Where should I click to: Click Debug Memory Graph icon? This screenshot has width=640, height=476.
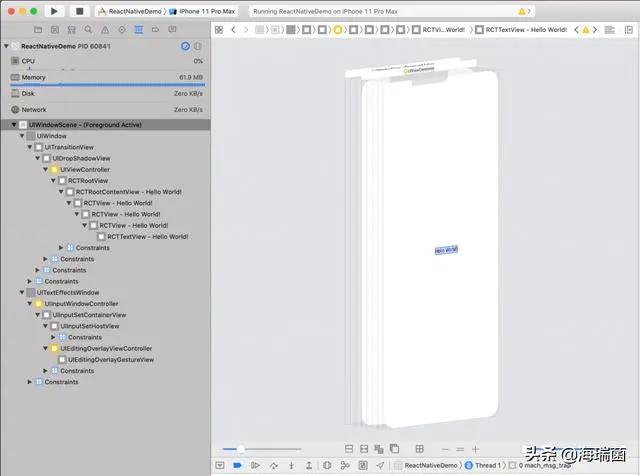click(345, 465)
